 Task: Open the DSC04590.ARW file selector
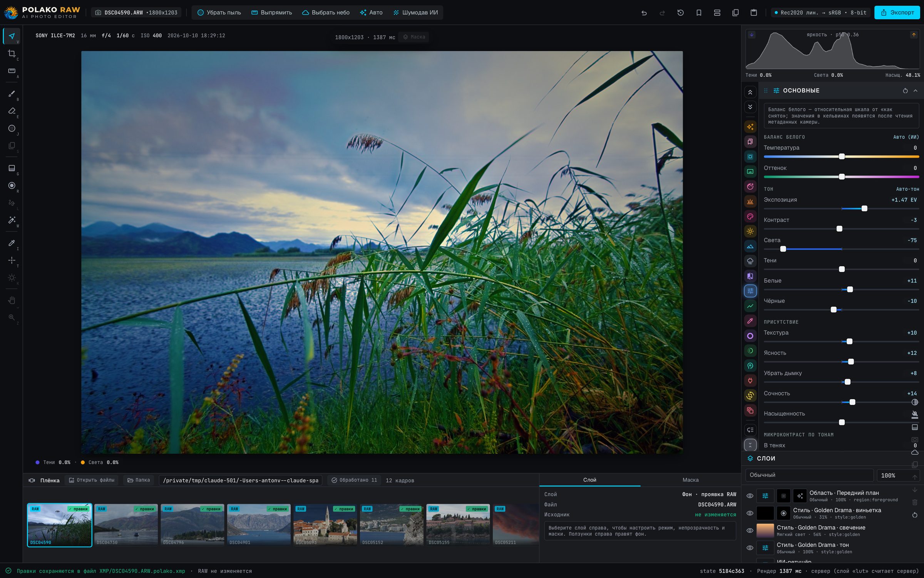click(x=136, y=13)
